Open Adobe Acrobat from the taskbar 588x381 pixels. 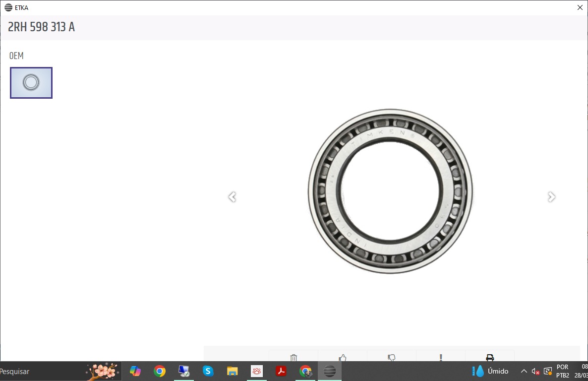coord(281,371)
